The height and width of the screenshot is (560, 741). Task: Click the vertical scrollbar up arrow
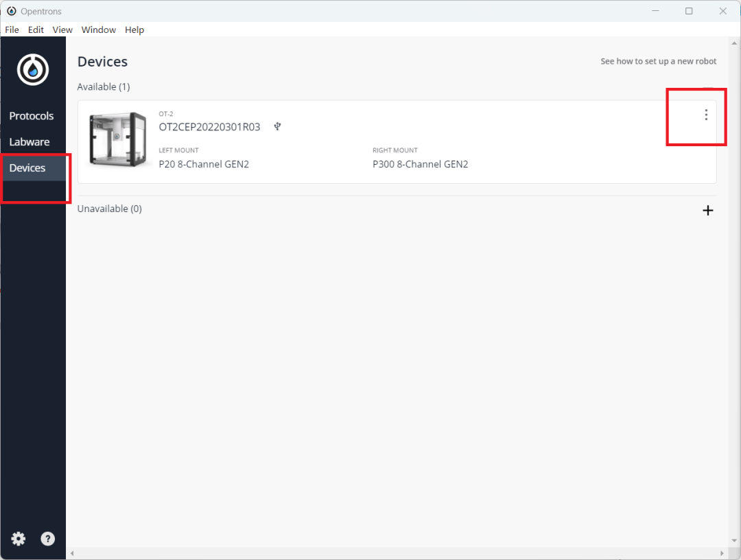pyautogui.click(x=734, y=43)
